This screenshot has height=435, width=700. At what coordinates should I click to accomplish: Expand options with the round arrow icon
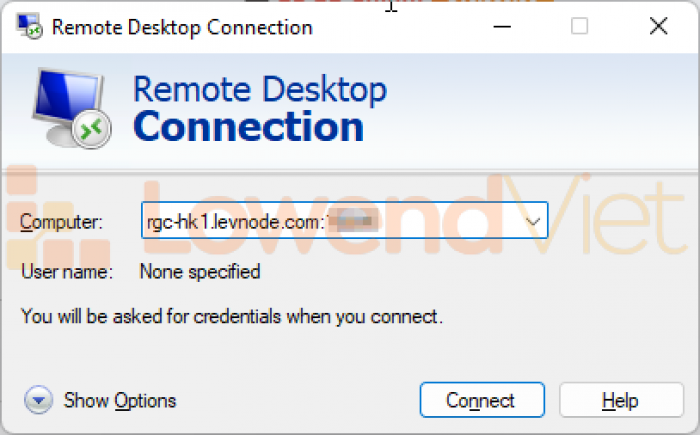(x=38, y=400)
